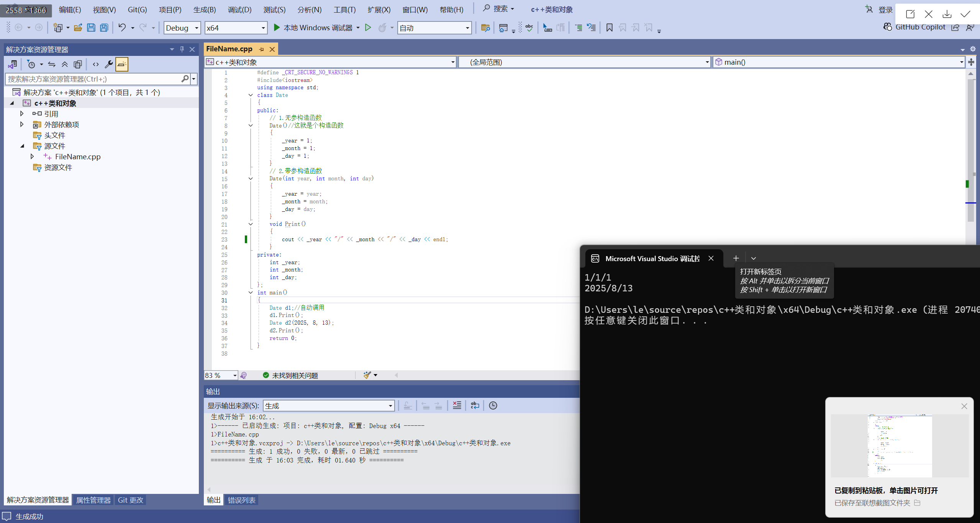This screenshot has height=523, width=980.
Task: Expand the FileName.cpp tree node
Action: (32, 157)
